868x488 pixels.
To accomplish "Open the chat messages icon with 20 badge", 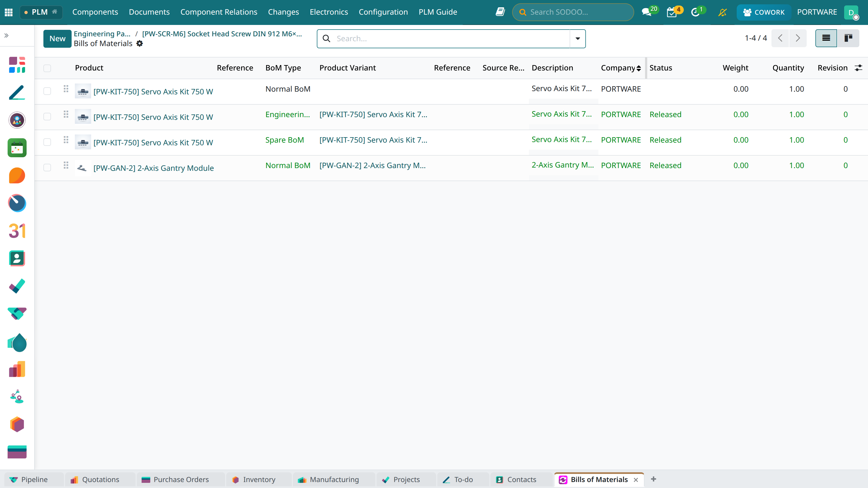I will (646, 12).
